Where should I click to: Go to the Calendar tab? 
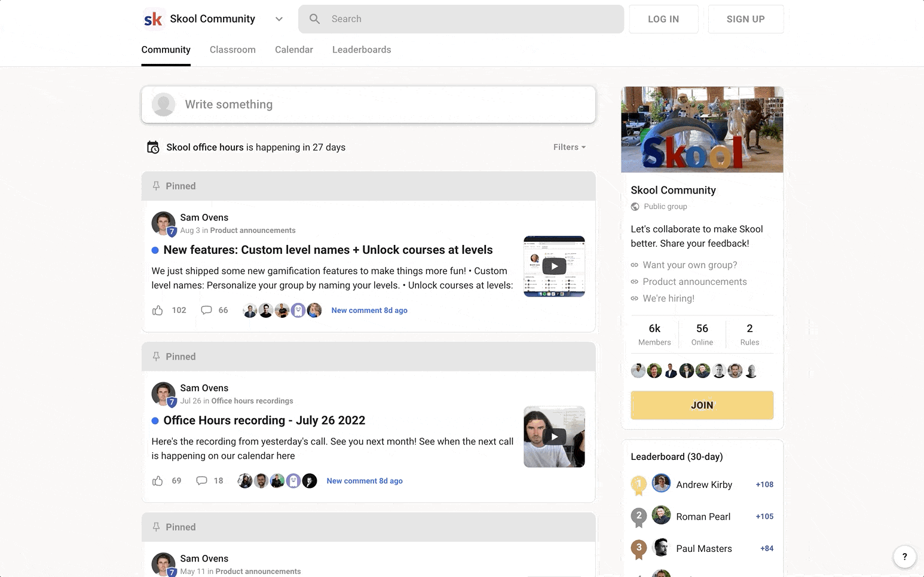pyautogui.click(x=293, y=50)
